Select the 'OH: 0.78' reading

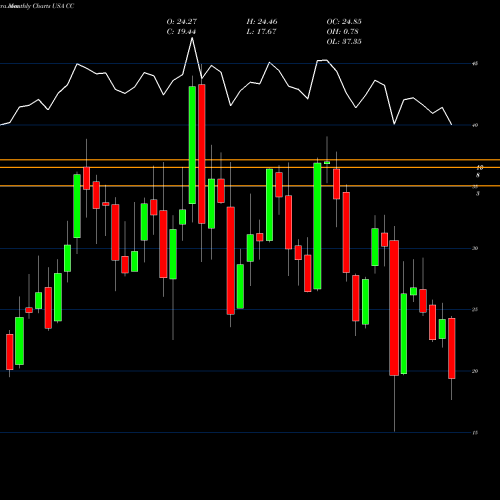342,32
